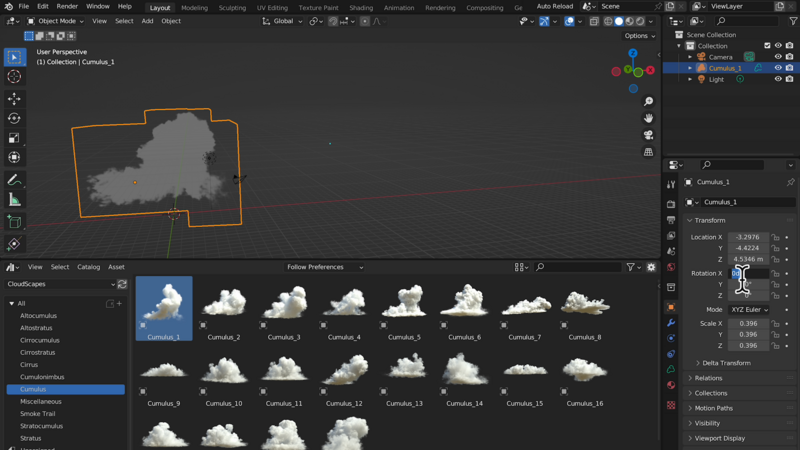Click the Scale Z value field
Image resolution: width=800 pixels, height=450 pixels.
click(748, 345)
